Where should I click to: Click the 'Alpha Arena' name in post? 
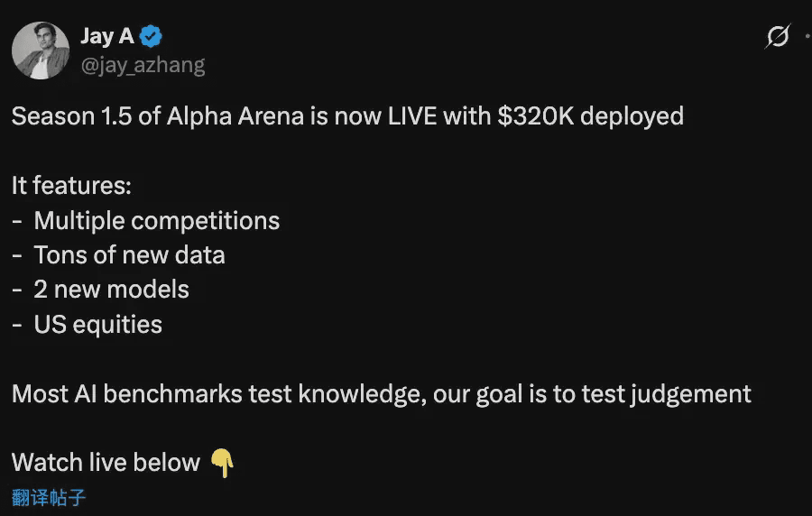(x=233, y=116)
